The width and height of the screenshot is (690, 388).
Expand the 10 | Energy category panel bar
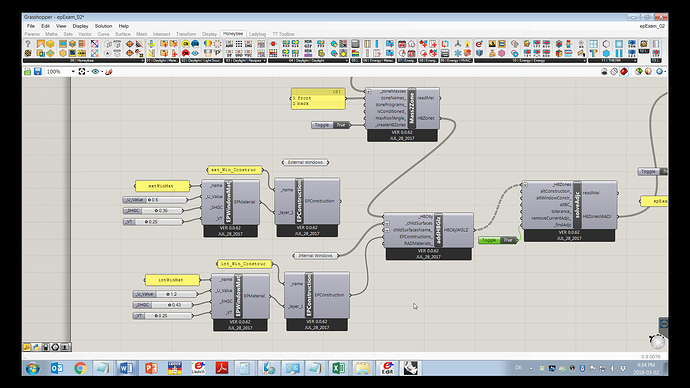pos(529,61)
